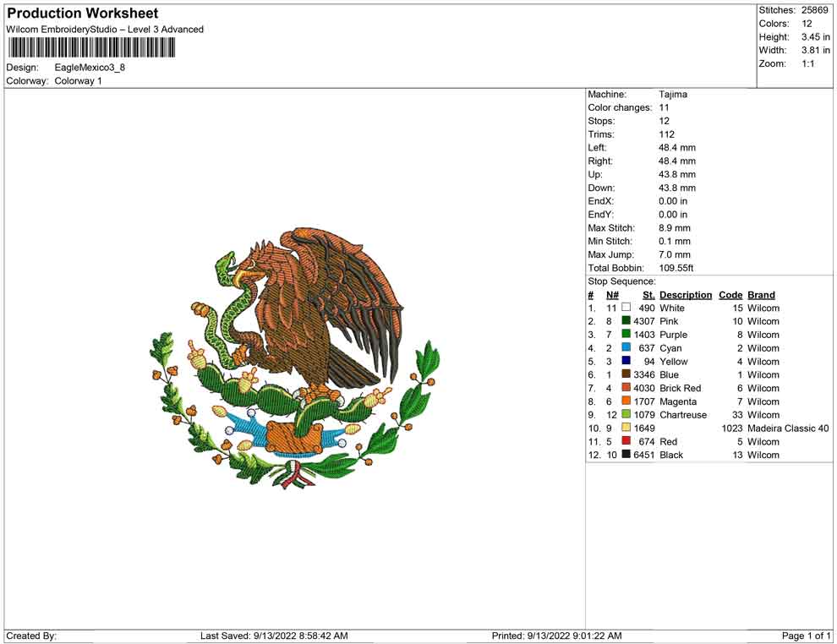Click the stitch count "3346" in Blue row
Screen dimensions: 837x644
point(643,374)
